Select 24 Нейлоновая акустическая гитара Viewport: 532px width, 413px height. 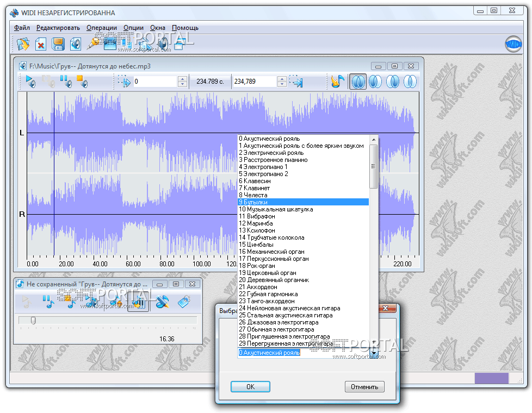click(x=304, y=308)
